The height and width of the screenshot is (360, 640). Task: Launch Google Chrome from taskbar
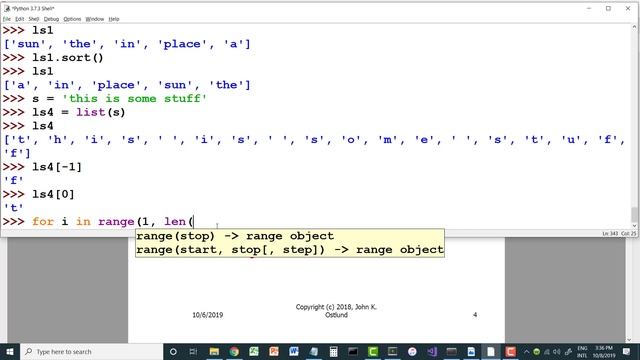[x=234, y=351]
